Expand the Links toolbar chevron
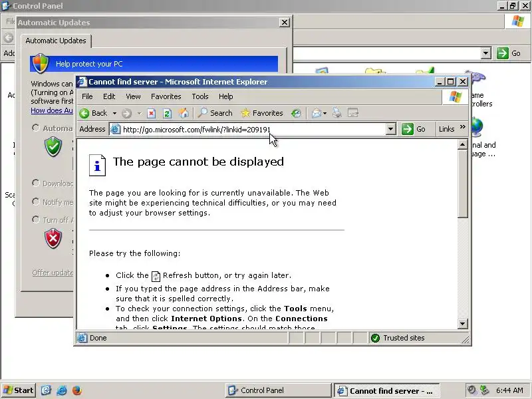The width and height of the screenshot is (532, 399). click(x=462, y=127)
